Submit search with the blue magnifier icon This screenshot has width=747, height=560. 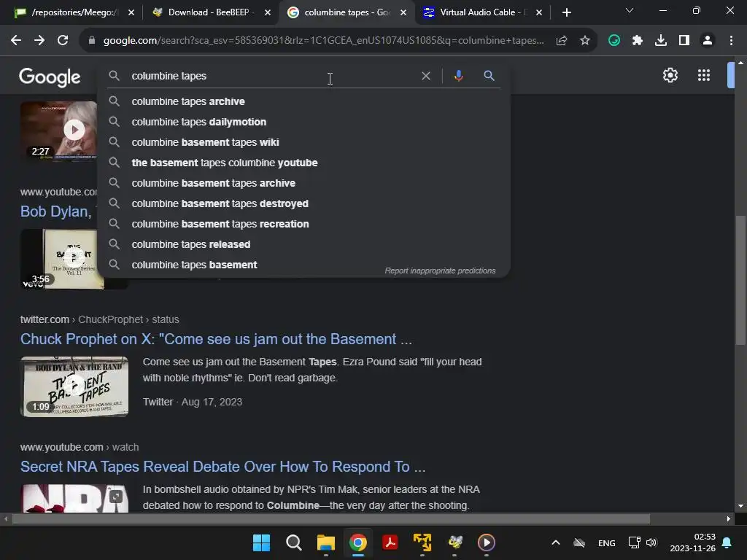[x=489, y=76]
